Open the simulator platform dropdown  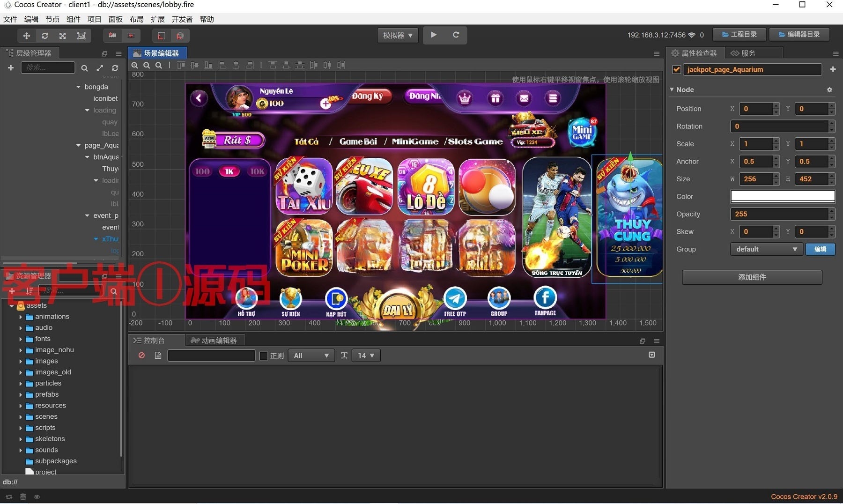398,36
